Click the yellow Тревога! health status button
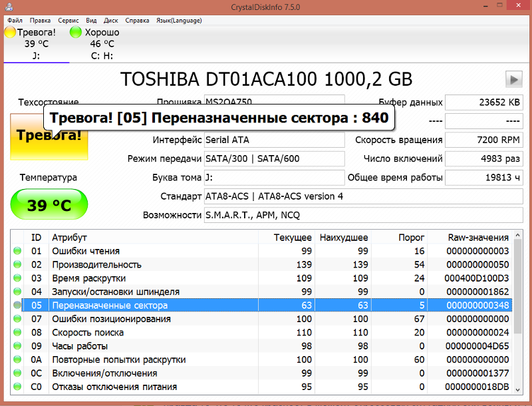Screen dimensions: 532x406 [x=49, y=137]
